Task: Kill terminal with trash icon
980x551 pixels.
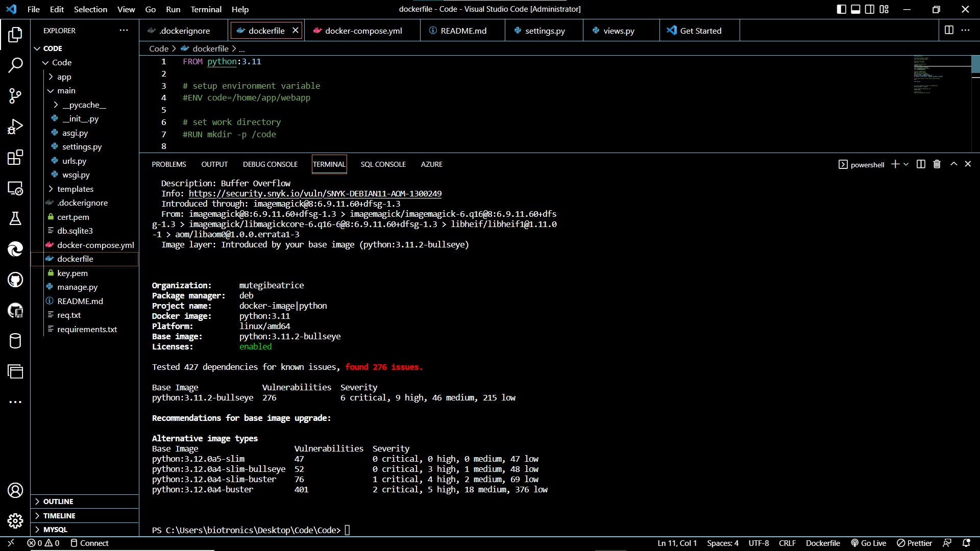Action: tap(937, 164)
